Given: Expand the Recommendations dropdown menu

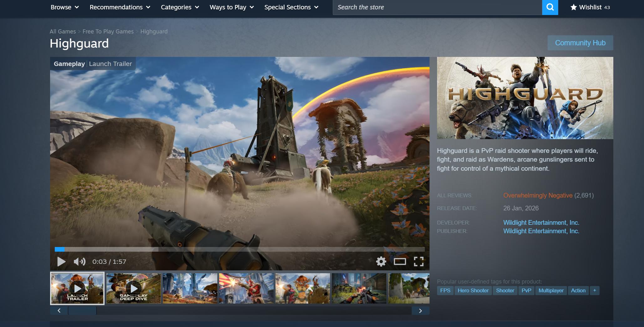Looking at the screenshot, I should click(x=120, y=7).
